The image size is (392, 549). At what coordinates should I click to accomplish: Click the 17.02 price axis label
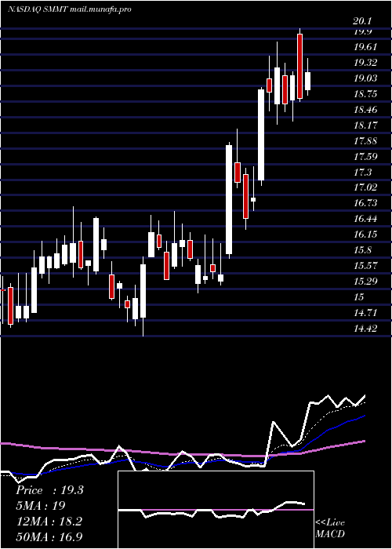click(365, 187)
